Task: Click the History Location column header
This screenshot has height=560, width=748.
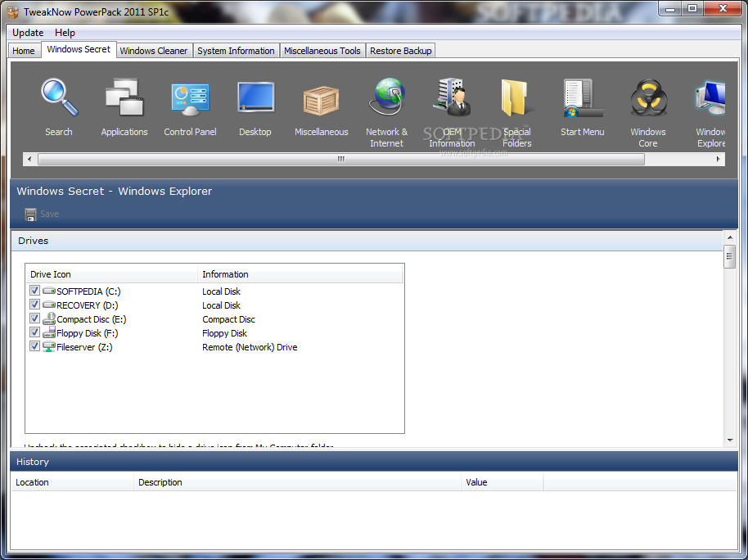Action: 72,482
